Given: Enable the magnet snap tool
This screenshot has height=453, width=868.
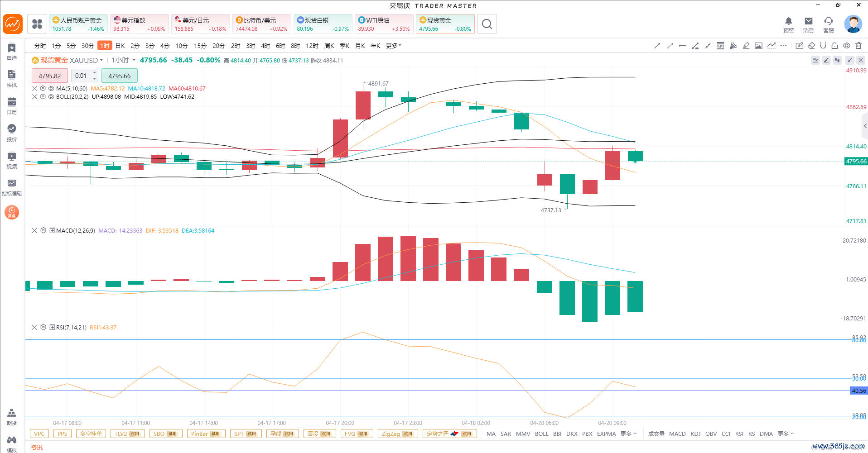Looking at the screenshot, I should [823, 46].
